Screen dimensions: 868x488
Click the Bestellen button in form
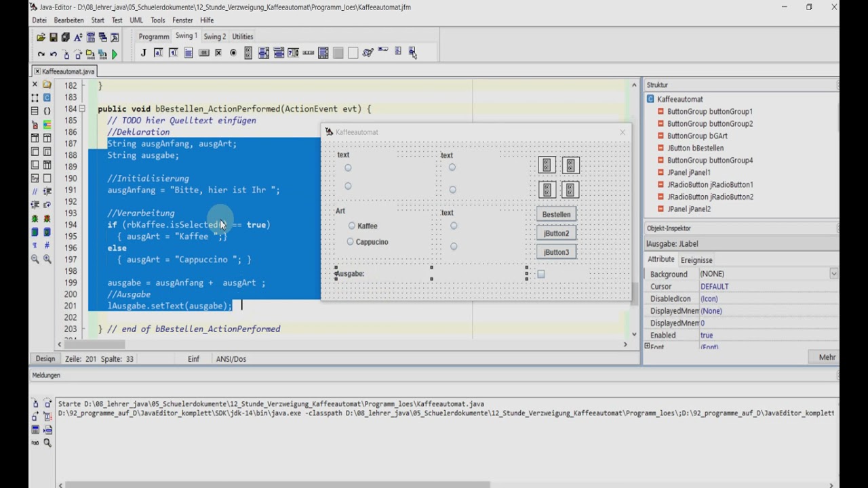pos(556,214)
